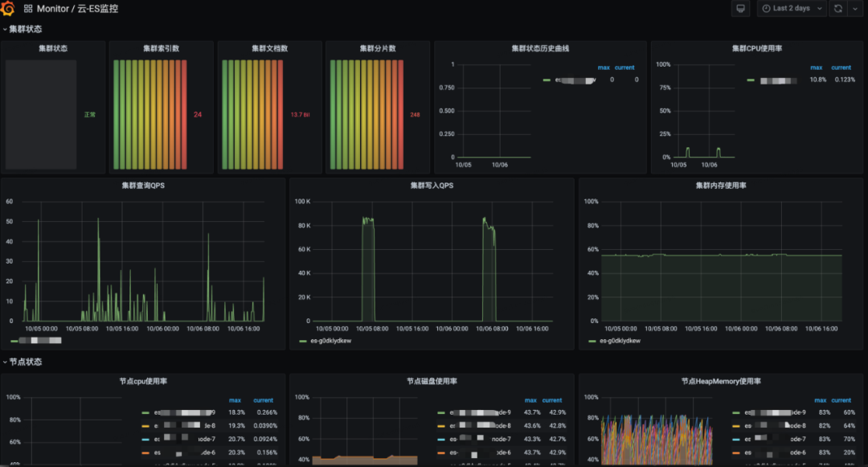Click the 集群索引数 gauge showing 24
The image size is (868, 467).
point(161,114)
